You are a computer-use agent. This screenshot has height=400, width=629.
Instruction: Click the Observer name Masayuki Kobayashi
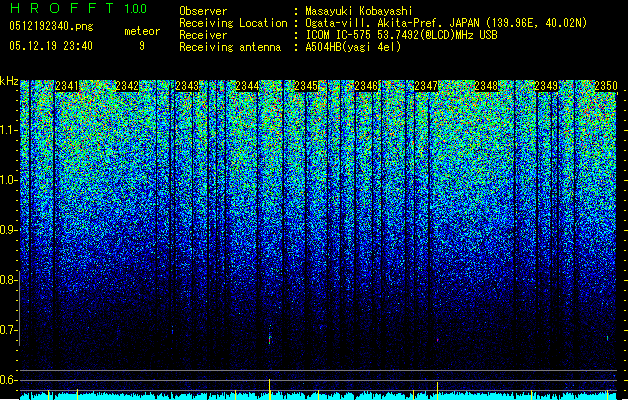tap(359, 11)
